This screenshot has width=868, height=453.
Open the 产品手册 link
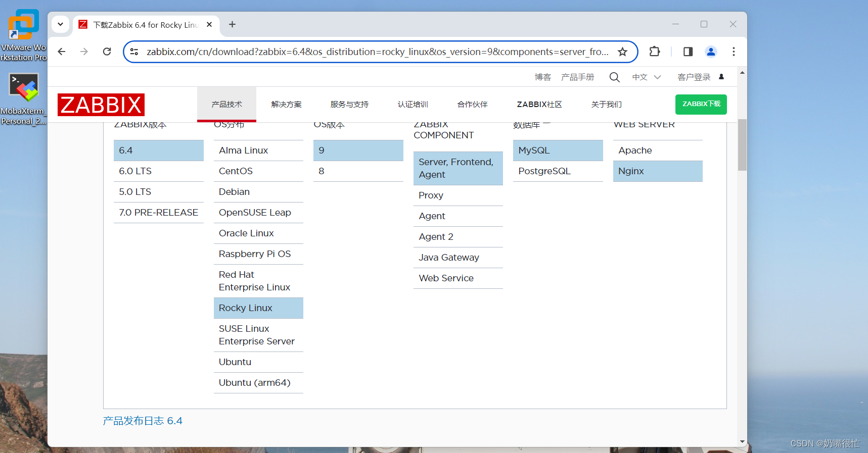(577, 77)
